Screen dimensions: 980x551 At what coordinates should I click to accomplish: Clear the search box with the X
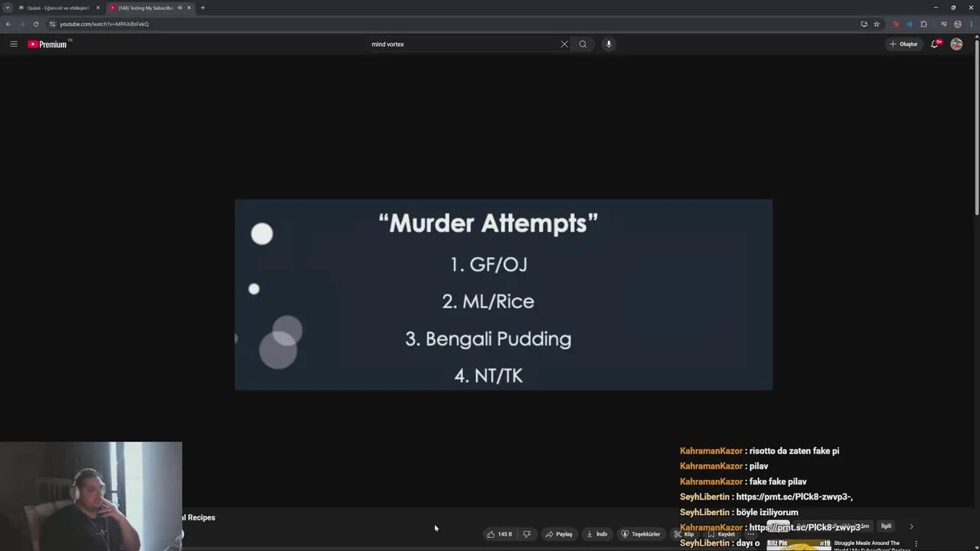(564, 44)
